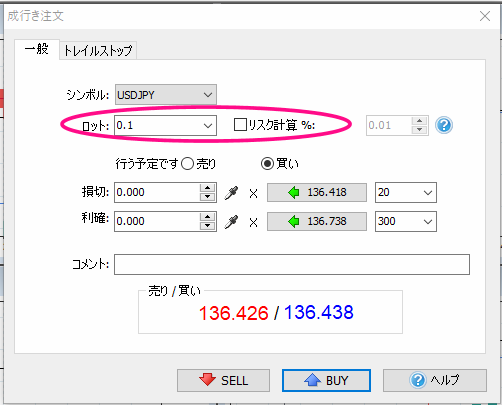Click the コメント text field
Screen dimensions: 502x405
pyautogui.click(x=292, y=265)
